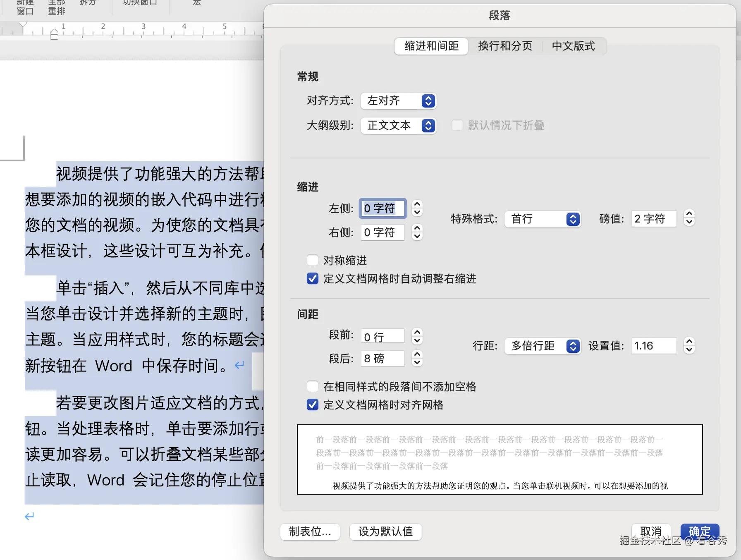This screenshot has width=741, height=560.
Task: Click the 段前 spacing stepper
Action: (417, 336)
